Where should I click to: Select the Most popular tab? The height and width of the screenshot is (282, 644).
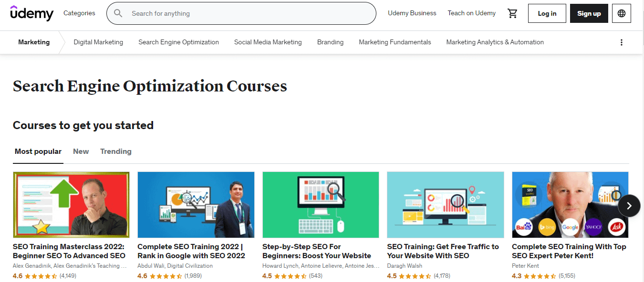tap(38, 151)
